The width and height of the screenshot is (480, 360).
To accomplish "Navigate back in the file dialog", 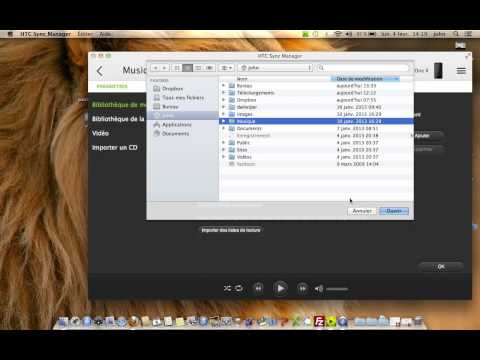I will coord(156,68).
